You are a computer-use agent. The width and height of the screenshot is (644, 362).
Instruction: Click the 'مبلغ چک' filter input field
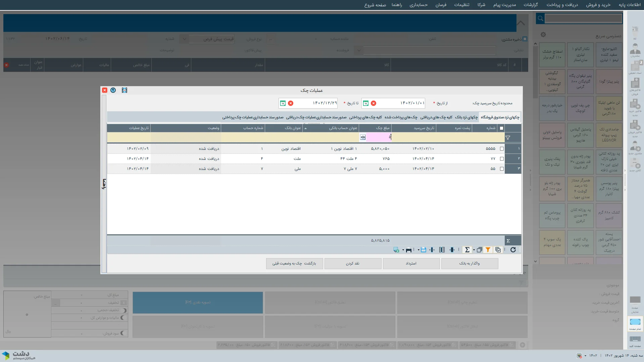point(378,137)
